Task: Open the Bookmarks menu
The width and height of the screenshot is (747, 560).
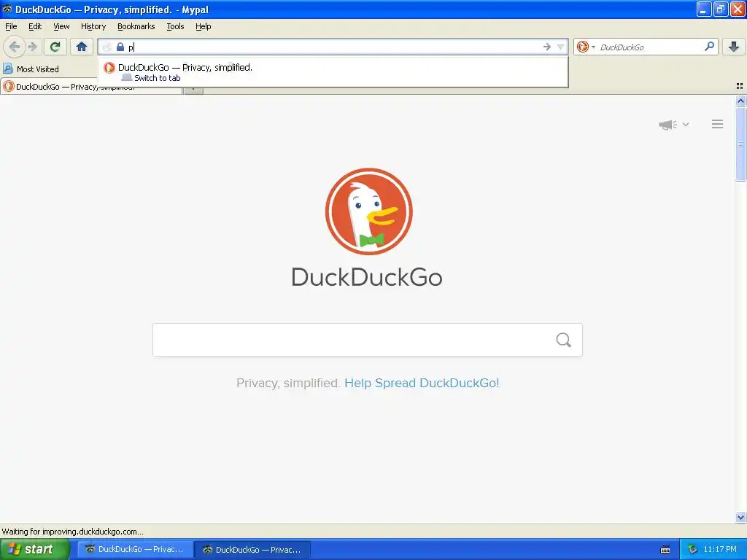Action: 136,26
